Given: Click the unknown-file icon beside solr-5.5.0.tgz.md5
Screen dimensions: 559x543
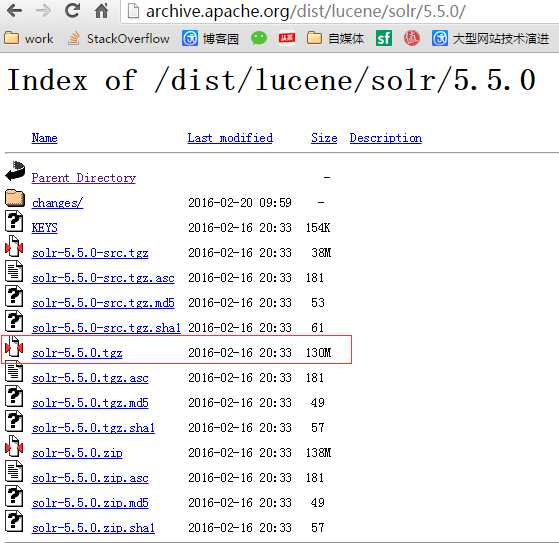Looking at the screenshot, I should pos(14,396).
